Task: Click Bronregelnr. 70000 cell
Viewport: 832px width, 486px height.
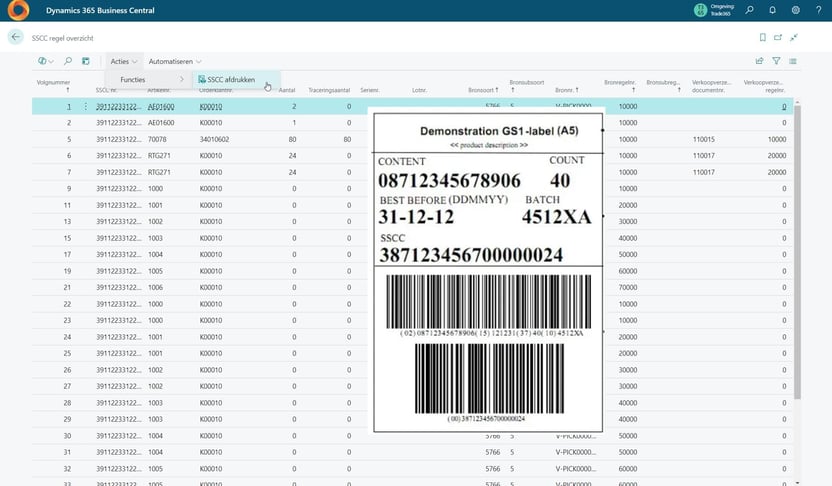Action: pyautogui.click(x=628, y=288)
